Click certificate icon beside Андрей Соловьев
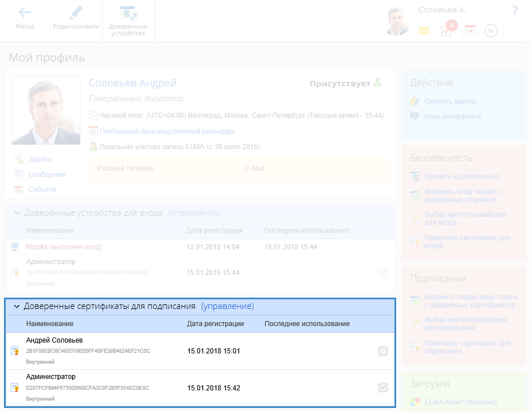 click(x=15, y=351)
